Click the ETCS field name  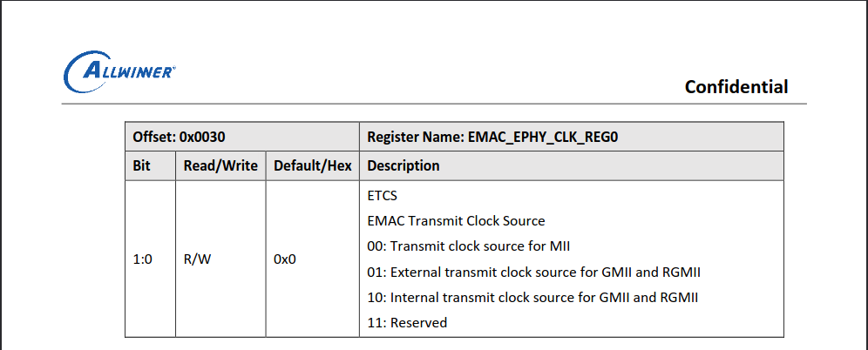coord(382,196)
